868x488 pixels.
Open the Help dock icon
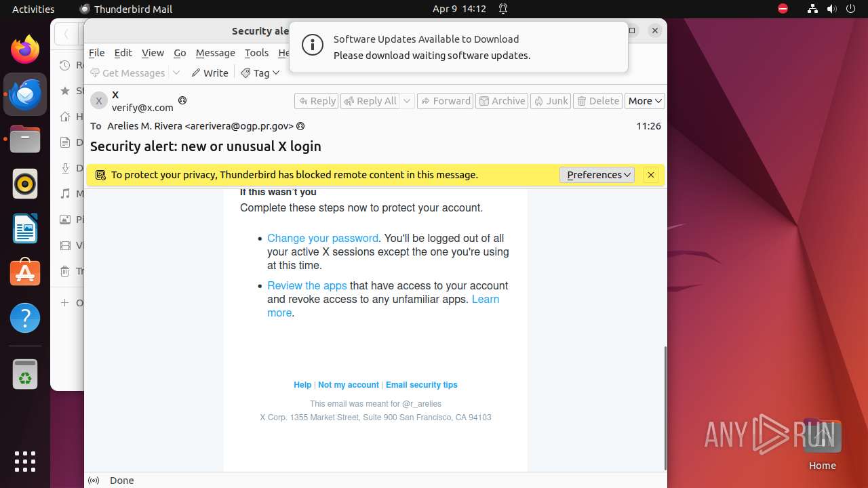point(25,318)
